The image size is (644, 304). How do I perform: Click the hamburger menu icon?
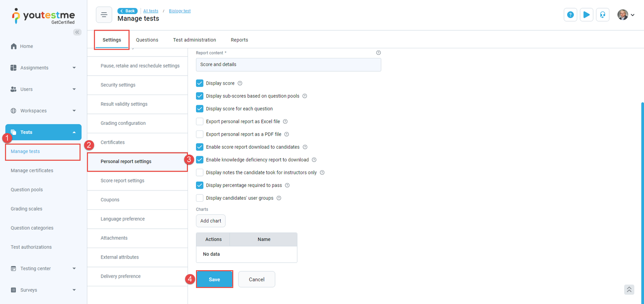tap(104, 15)
